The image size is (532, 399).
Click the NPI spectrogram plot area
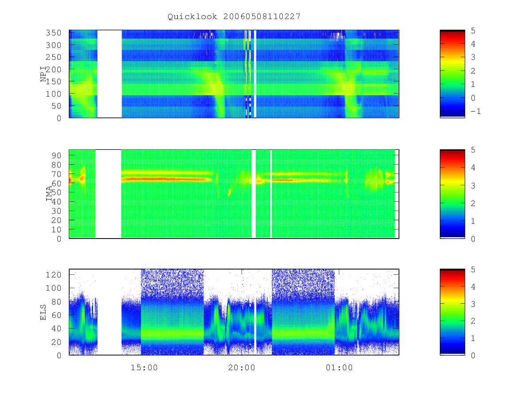point(234,74)
